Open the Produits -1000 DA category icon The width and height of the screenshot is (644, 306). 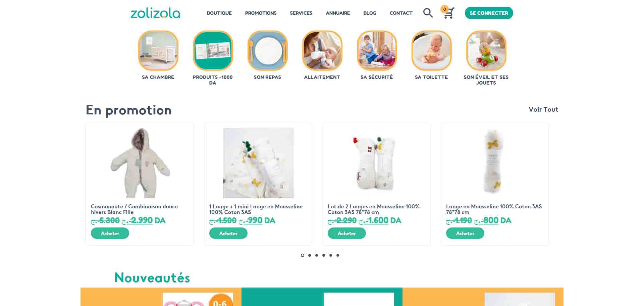[213, 51]
